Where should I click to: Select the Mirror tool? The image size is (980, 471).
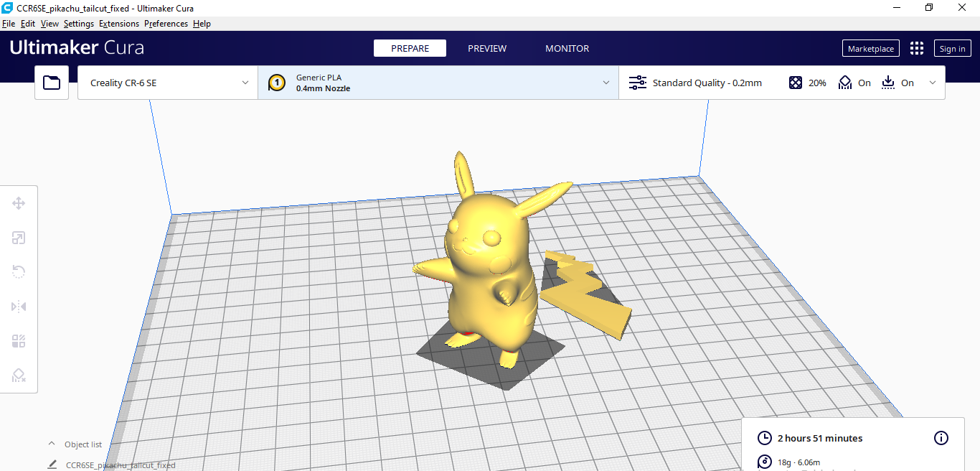tap(19, 307)
